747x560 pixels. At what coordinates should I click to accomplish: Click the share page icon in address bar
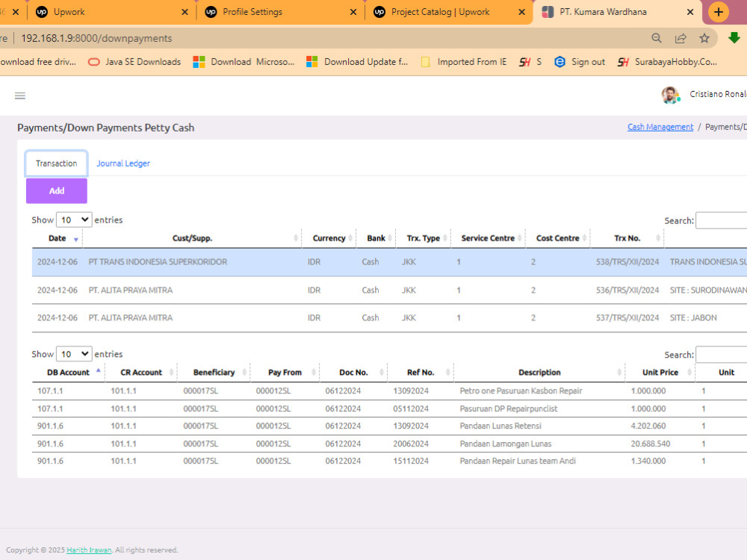point(681,38)
